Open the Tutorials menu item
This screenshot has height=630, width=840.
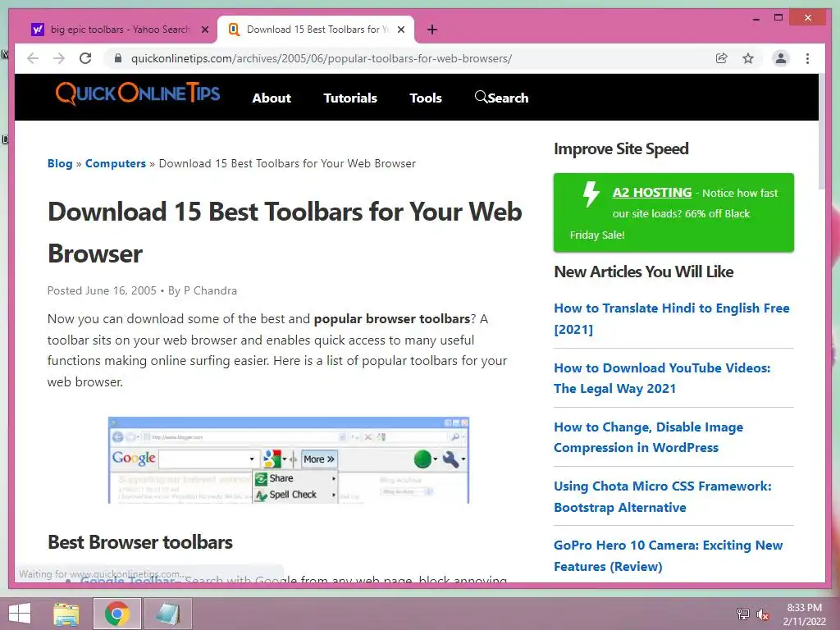[x=350, y=98]
